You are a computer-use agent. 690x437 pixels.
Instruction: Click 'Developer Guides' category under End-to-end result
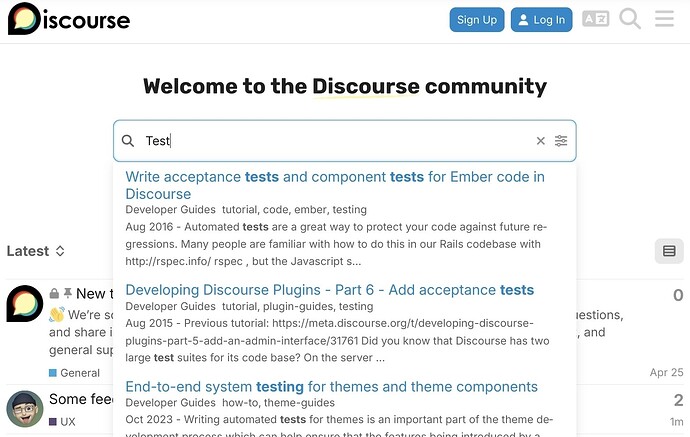[170, 403]
